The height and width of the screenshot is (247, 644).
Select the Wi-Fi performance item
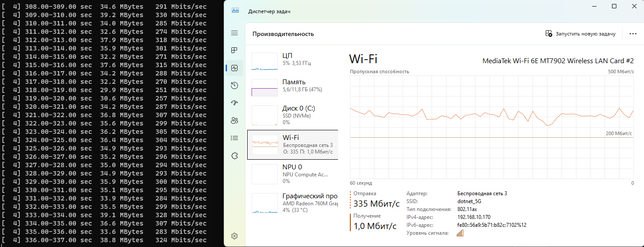coord(293,145)
